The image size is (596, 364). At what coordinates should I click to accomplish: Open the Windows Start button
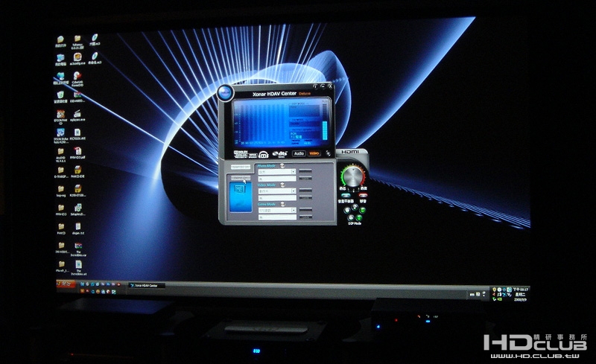(66, 284)
